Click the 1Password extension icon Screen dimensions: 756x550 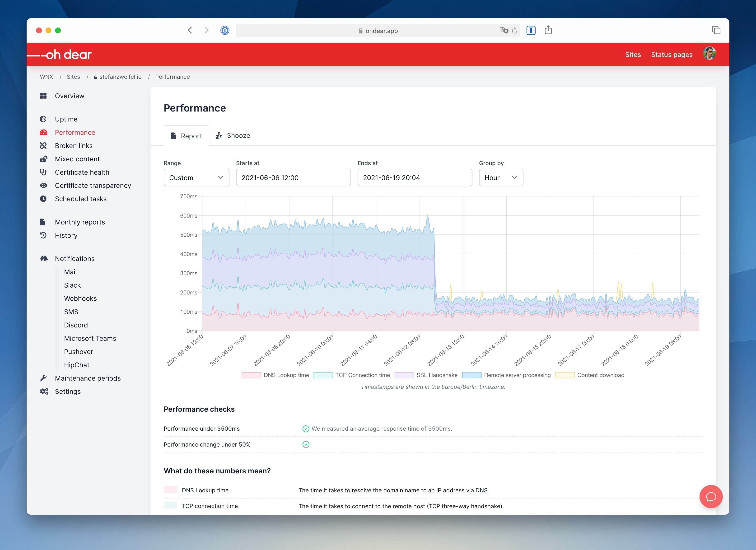tap(225, 30)
